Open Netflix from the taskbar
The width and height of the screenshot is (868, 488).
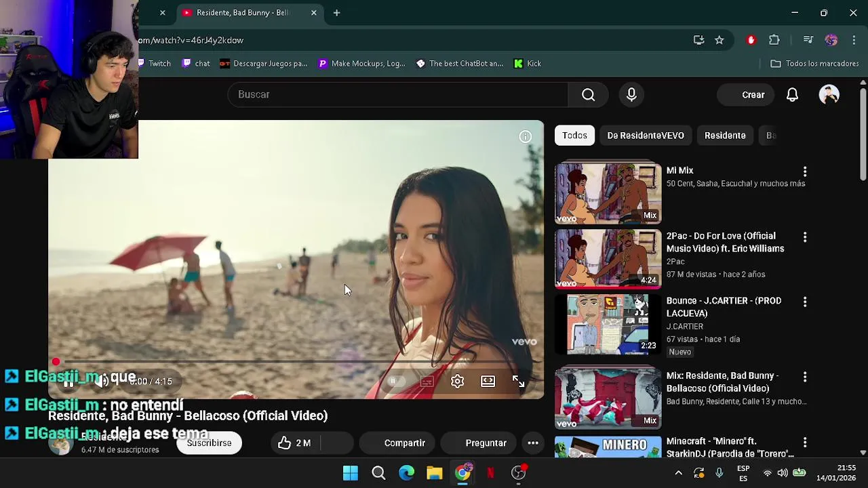(490, 473)
